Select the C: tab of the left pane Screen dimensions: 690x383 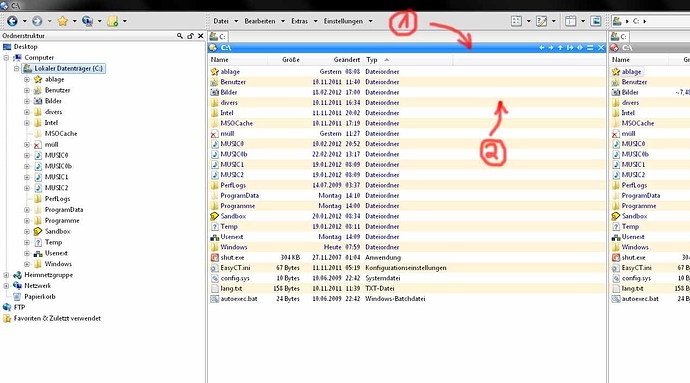pos(218,37)
